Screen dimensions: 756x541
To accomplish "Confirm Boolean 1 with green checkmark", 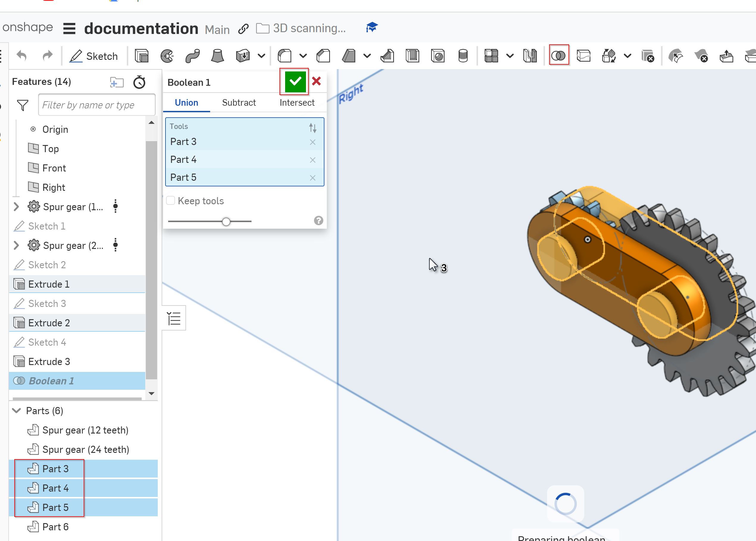I will pos(295,81).
